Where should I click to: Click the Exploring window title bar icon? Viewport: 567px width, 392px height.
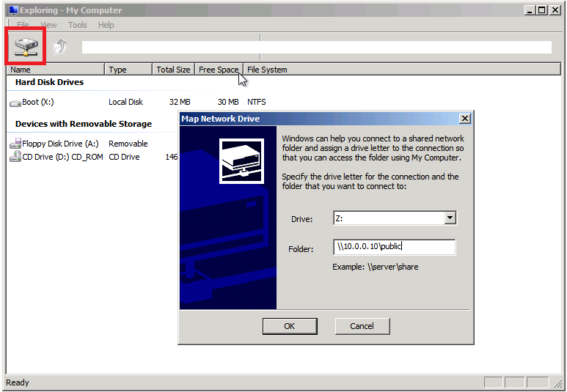pos(13,10)
